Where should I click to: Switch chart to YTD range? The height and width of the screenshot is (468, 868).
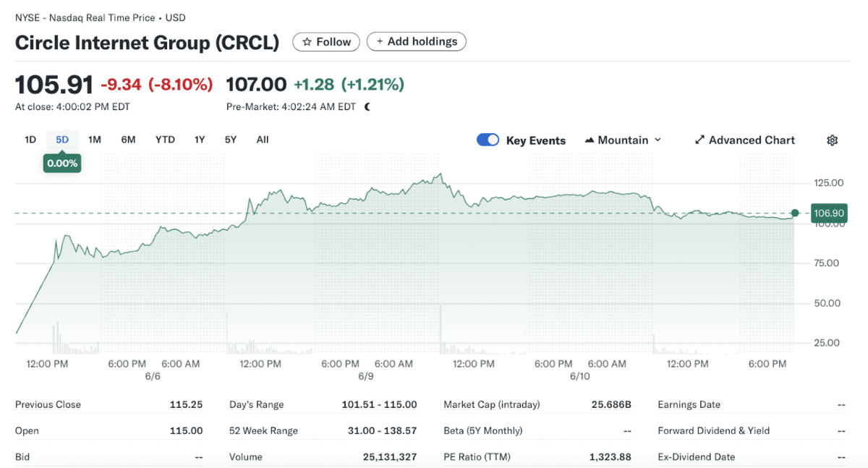pos(165,140)
